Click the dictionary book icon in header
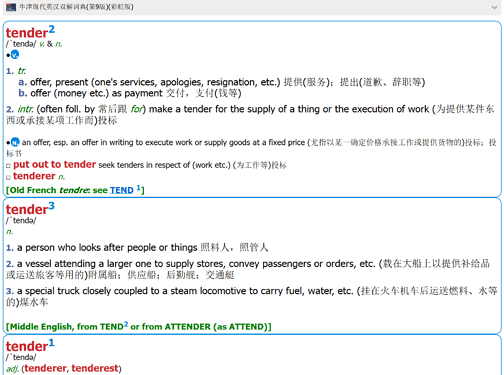The width and height of the screenshot is (504, 375). [x=11, y=7]
